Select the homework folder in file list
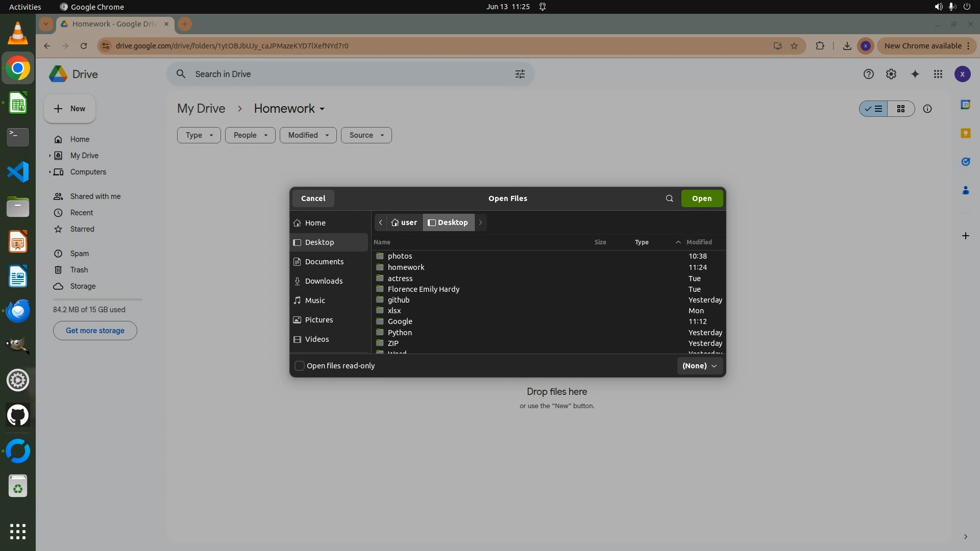 coord(406,267)
